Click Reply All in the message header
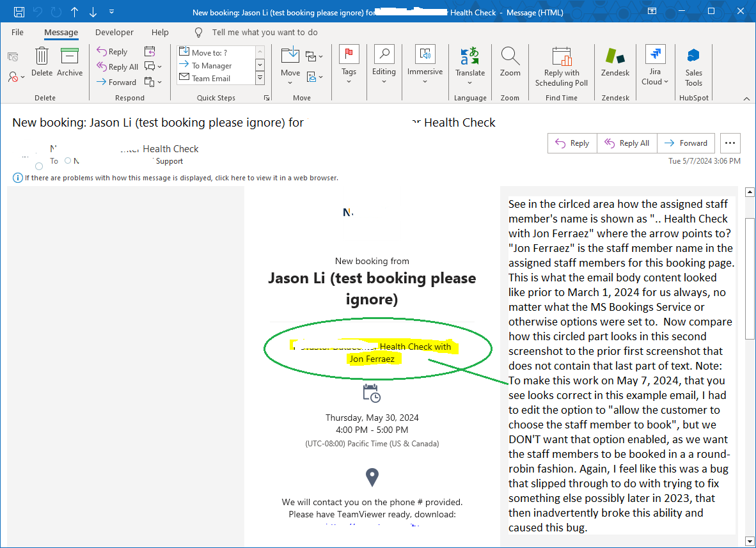Image resolution: width=756 pixels, height=548 pixels. (627, 143)
